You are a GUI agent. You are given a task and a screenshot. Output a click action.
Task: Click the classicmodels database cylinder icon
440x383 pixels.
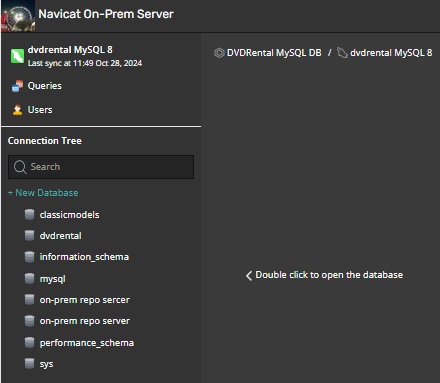[29, 215]
